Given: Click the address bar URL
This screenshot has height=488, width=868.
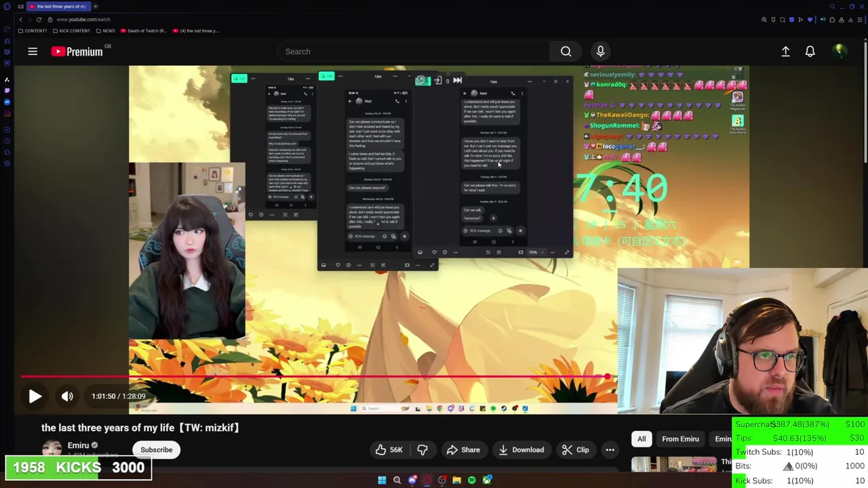Looking at the screenshot, I should [83, 20].
